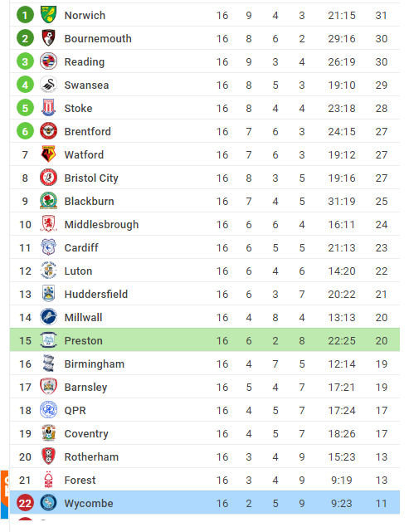
Task: Click the Bournemouth club crest
Action: pos(48,38)
